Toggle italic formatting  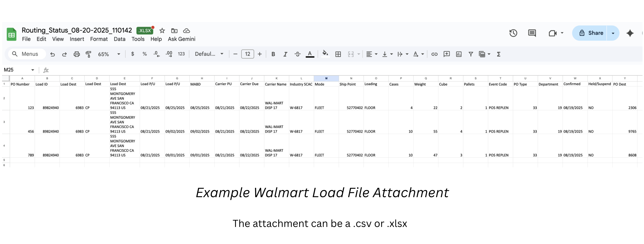285,54
